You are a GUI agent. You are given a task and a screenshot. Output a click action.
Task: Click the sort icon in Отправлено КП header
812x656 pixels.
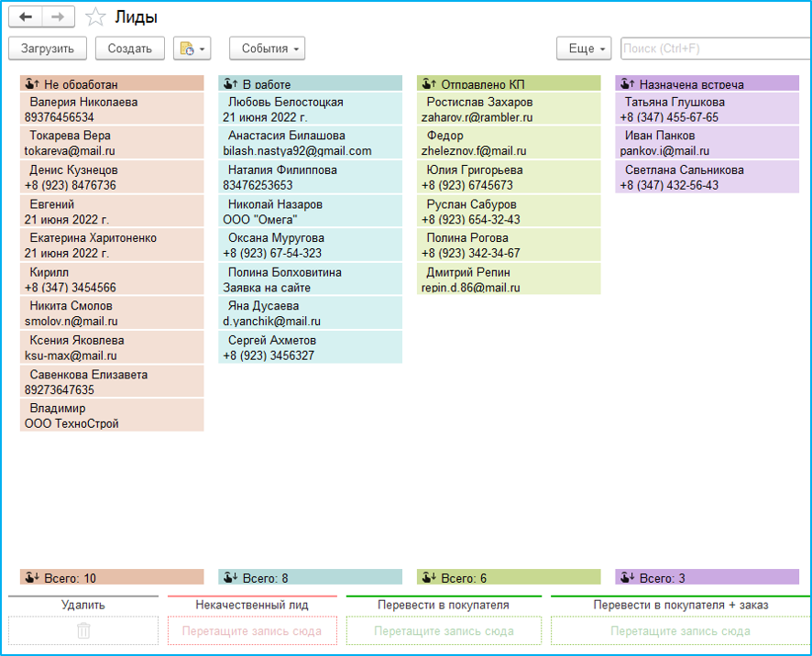pyautogui.click(x=429, y=83)
